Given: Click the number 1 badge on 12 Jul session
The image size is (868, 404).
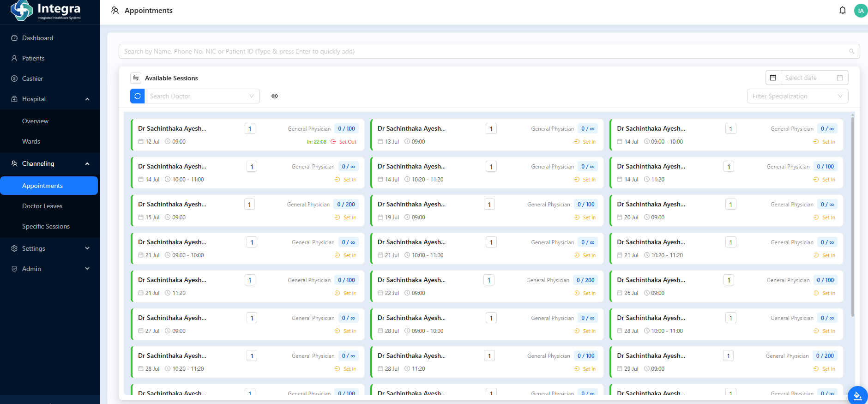Looking at the screenshot, I should click(x=250, y=129).
